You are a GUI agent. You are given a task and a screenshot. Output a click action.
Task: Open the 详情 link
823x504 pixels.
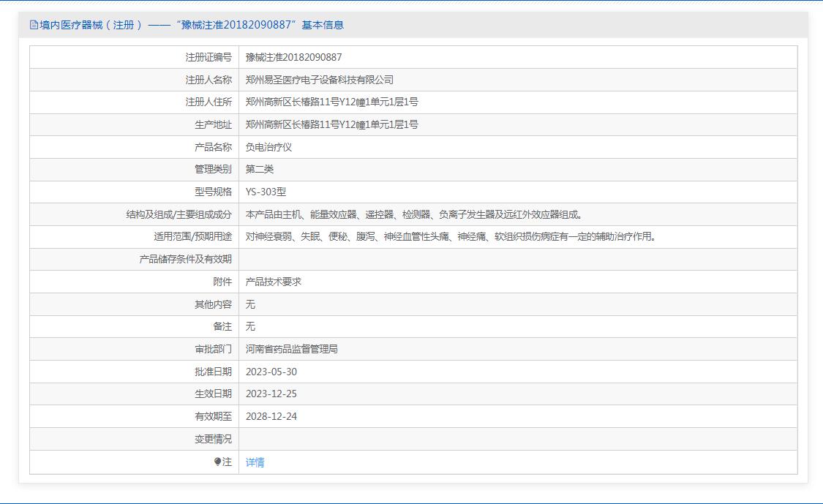(255, 462)
